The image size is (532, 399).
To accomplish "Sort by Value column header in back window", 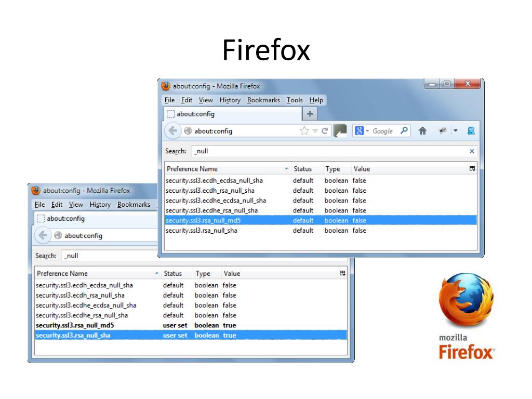I will pos(279,273).
